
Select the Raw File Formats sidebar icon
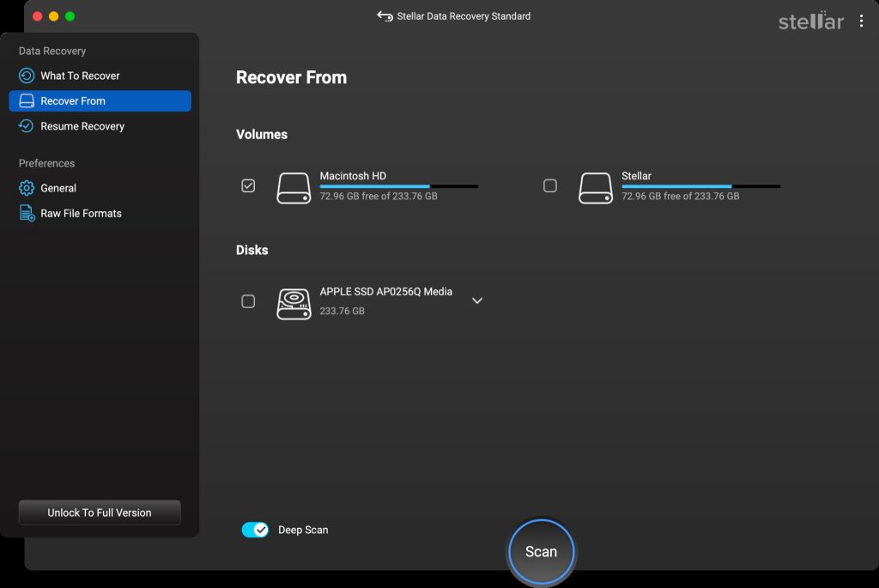(x=27, y=213)
